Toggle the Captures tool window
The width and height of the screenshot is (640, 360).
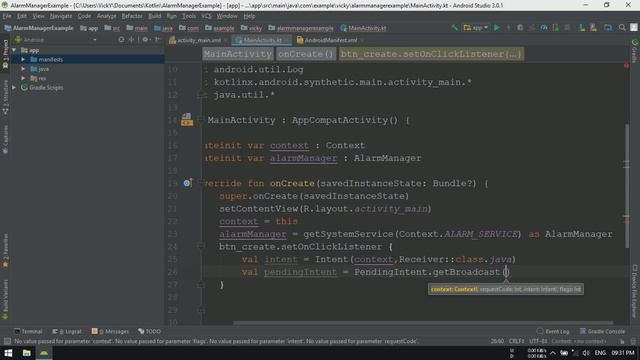[5, 139]
